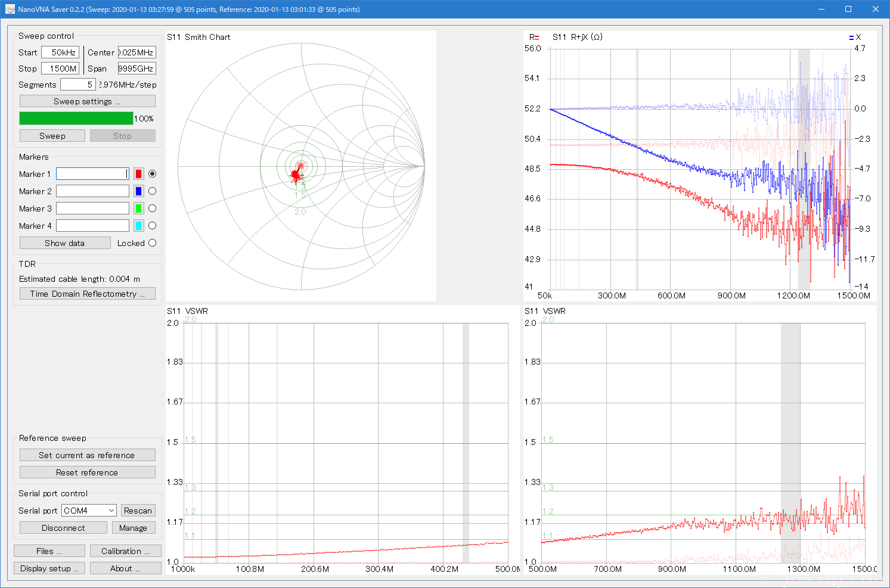Screen dimensions: 890x588
Task: Click the Segments count field
Action: point(78,85)
